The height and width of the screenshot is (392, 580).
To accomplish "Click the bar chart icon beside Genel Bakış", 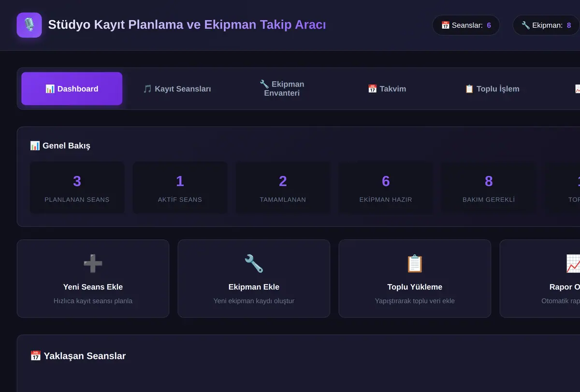I will pyautogui.click(x=35, y=145).
